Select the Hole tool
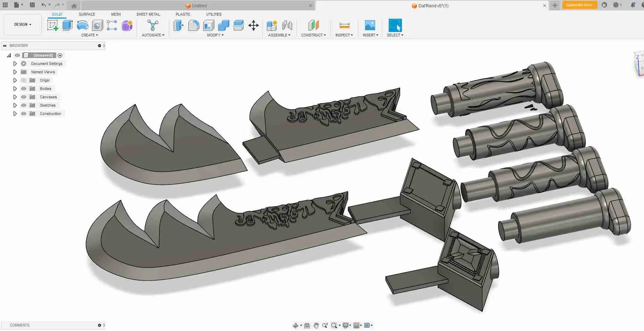Image resolution: width=644 pixels, height=331 pixels. tap(97, 25)
